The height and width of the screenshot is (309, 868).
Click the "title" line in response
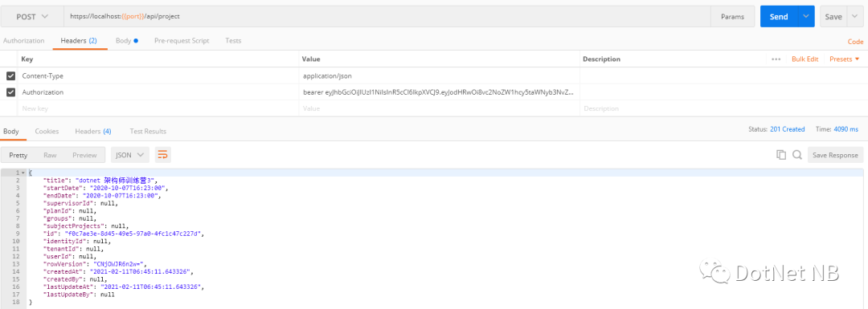[100, 181]
